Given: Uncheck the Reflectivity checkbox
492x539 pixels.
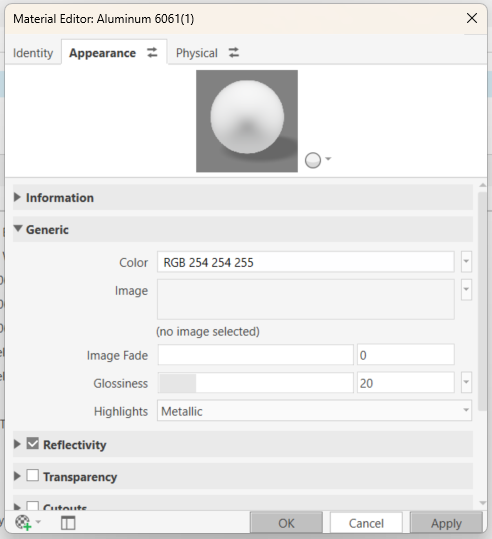Looking at the screenshot, I should click(x=33, y=443).
